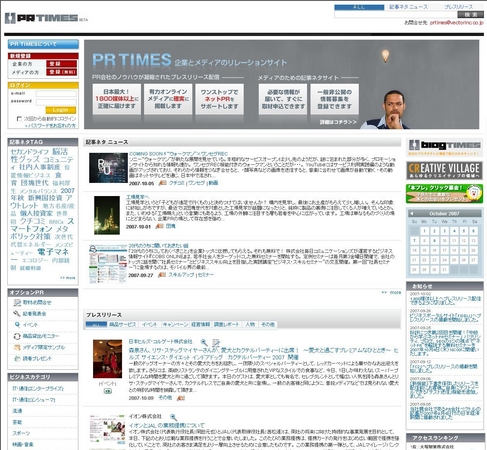The width and height of the screenshot is (487, 450).
Task: Click the 取材お問合せ notepad icon in sidebar
Action: (17, 302)
